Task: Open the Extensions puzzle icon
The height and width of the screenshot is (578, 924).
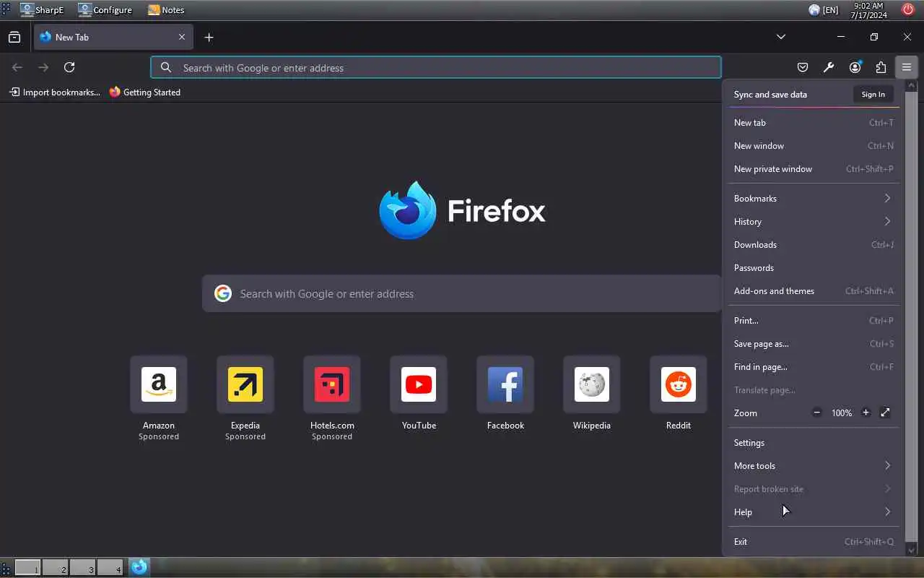Action: click(x=881, y=67)
